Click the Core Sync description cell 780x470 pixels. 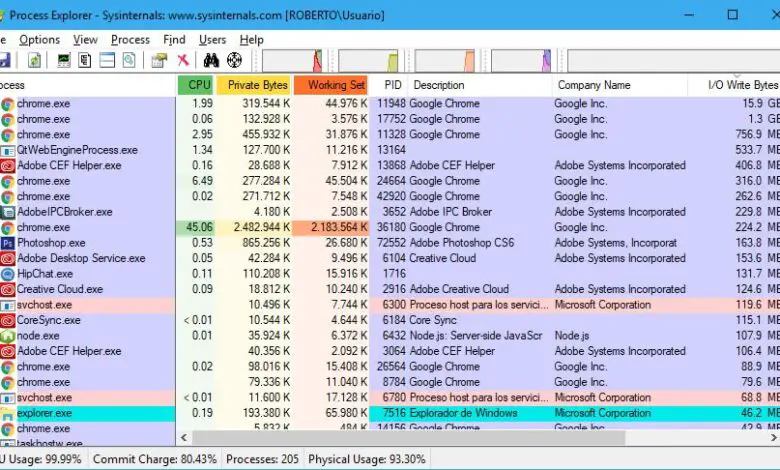point(433,320)
